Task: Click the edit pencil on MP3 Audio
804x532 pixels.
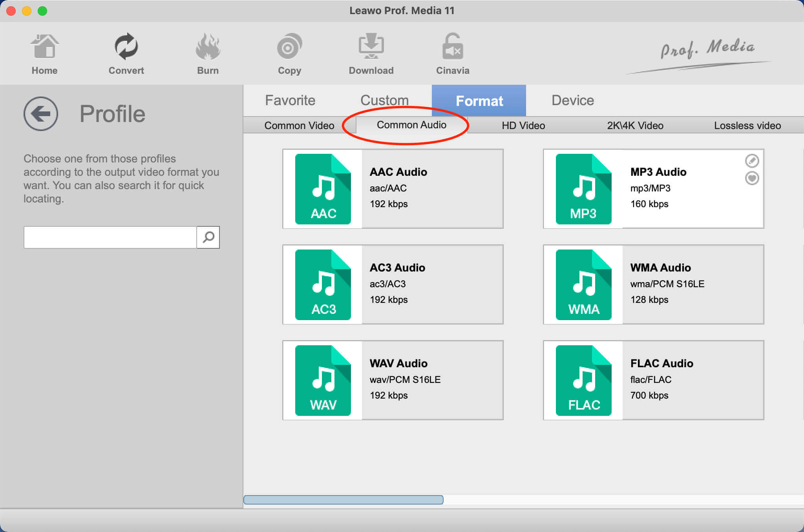Action: point(752,160)
